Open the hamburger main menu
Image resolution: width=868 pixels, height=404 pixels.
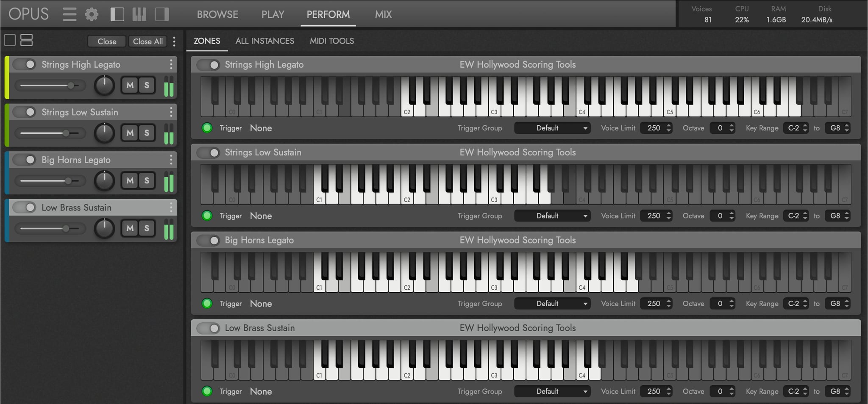(70, 14)
